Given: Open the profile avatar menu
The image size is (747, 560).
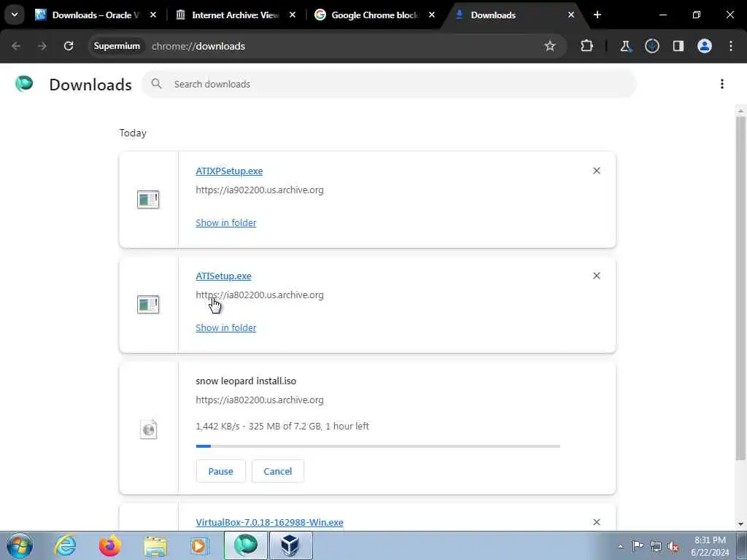Looking at the screenshot, I should click(705, 46).
